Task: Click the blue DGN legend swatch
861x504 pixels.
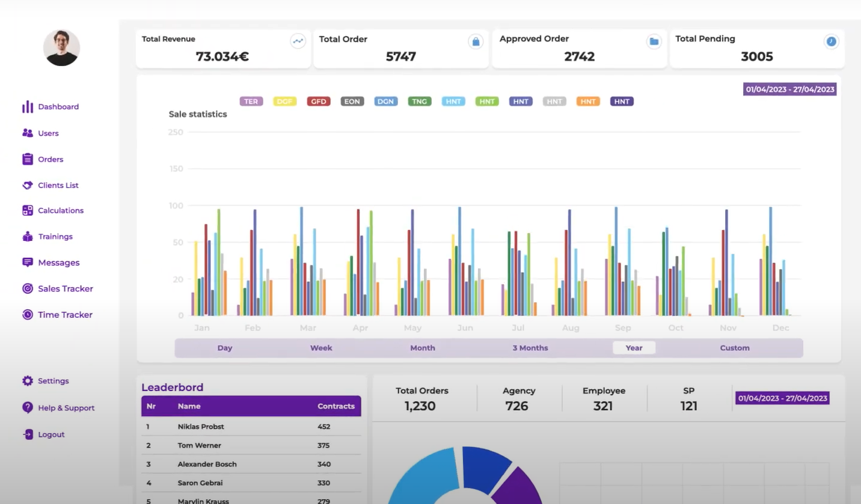Action: [385, 102]
